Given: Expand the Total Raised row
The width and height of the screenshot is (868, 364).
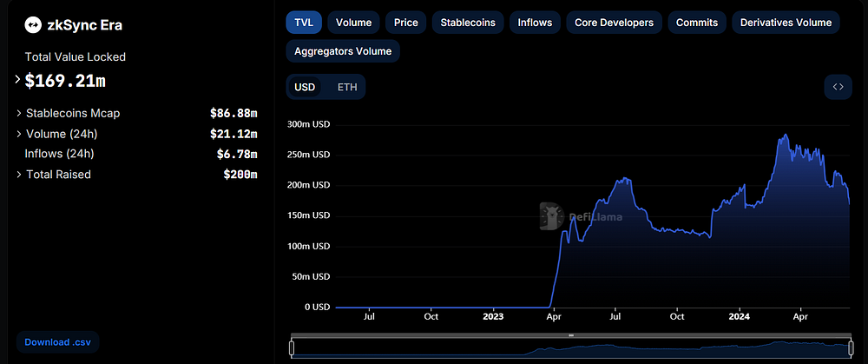Looking at the screenshot, I should point(19,175).
